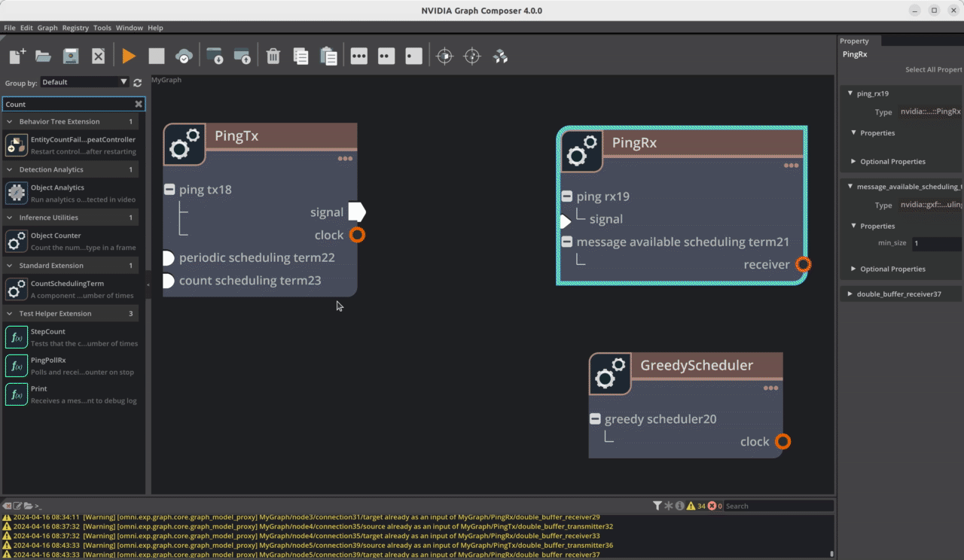Create a new graph with the new-file icon
This screenshot has width=964, height=560.
(17, 56)
